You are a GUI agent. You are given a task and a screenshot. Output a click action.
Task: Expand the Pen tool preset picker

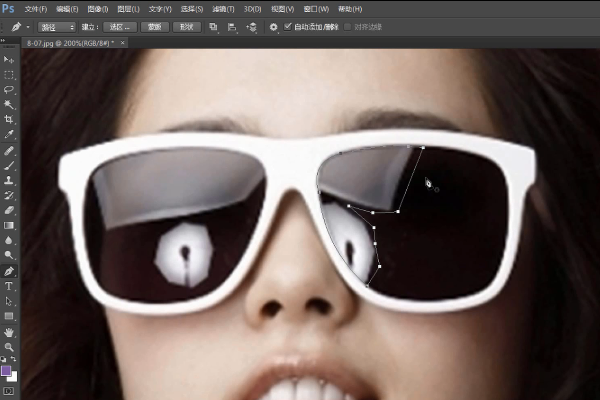pos(25,27)
